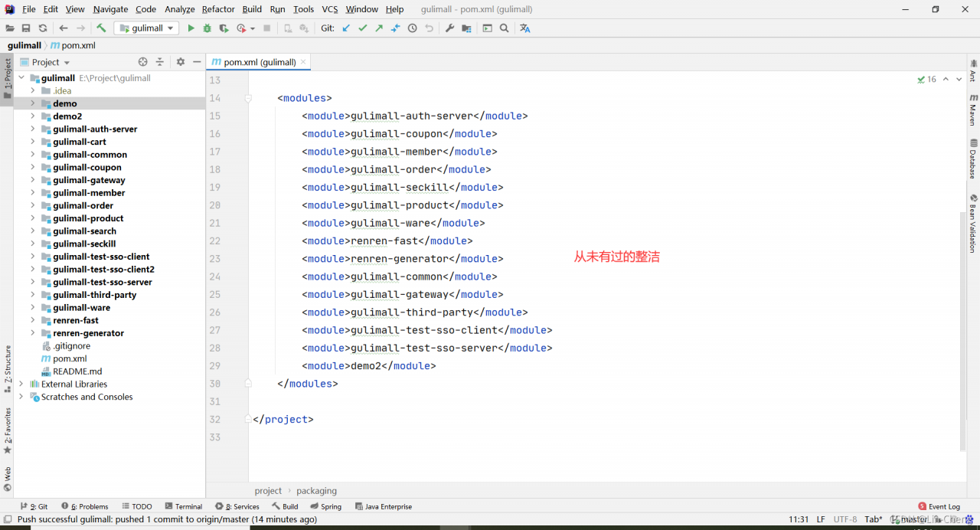Navigate Back using the left arrow icon

(x=64, y=28)
